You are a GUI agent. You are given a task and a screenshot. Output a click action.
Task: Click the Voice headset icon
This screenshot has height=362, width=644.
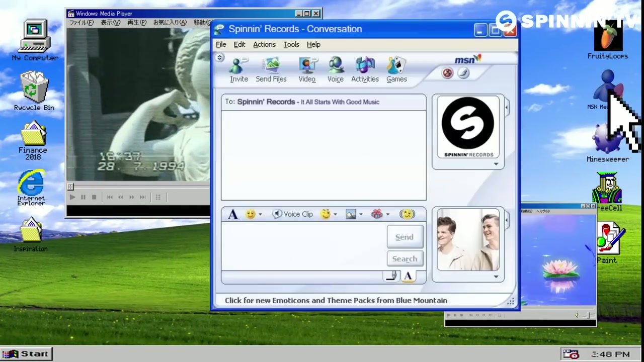point(335,70)
